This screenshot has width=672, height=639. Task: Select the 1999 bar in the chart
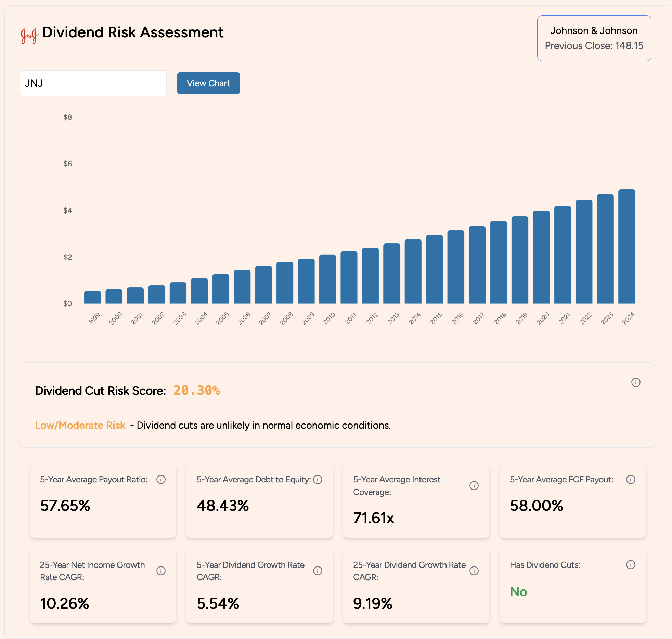point(92,297)
